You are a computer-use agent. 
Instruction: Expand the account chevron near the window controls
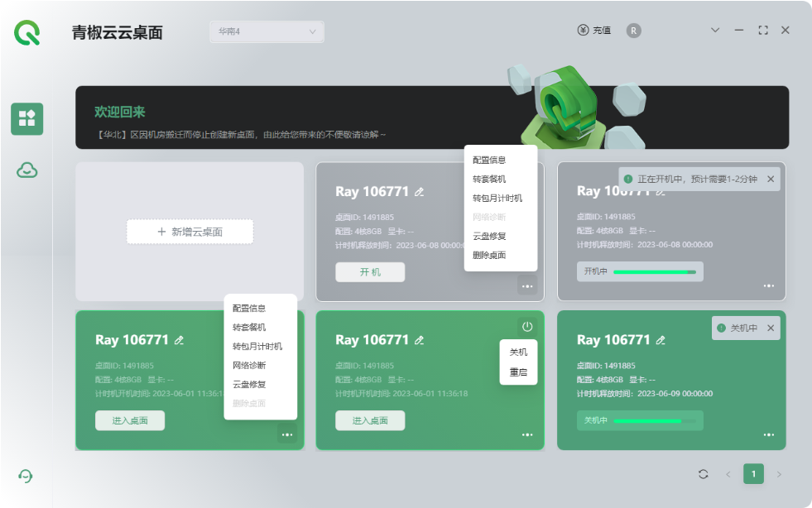[x=715, y=30]
